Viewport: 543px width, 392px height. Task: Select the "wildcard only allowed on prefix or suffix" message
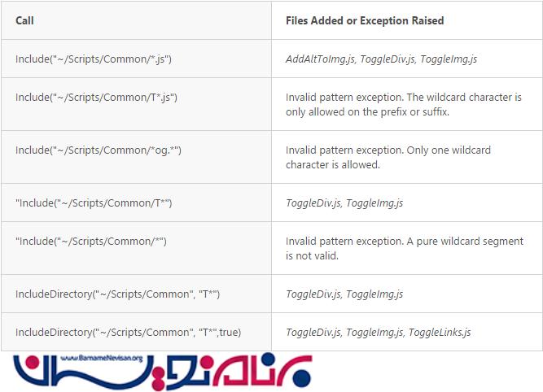(403, 105)
